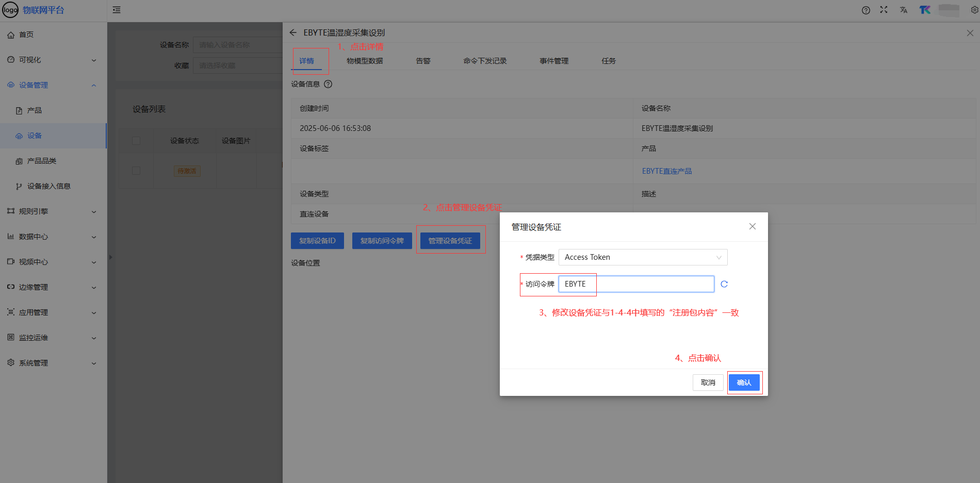Open the 凭据类型 Access Token dropdown
980x483 pixels.
tap(643, 257)
